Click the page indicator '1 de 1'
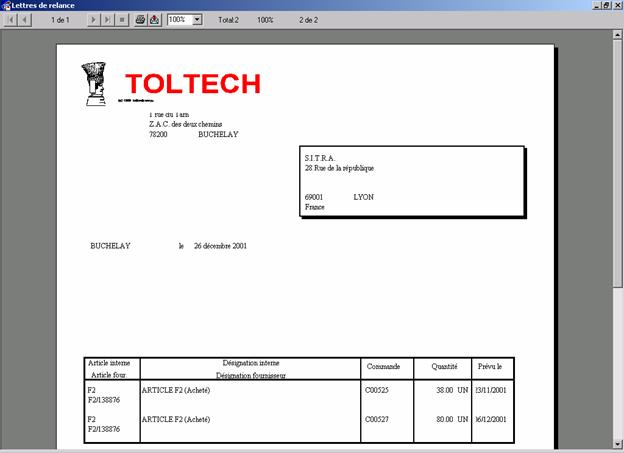This screenshot has height=453, width=624. point(60,20)
